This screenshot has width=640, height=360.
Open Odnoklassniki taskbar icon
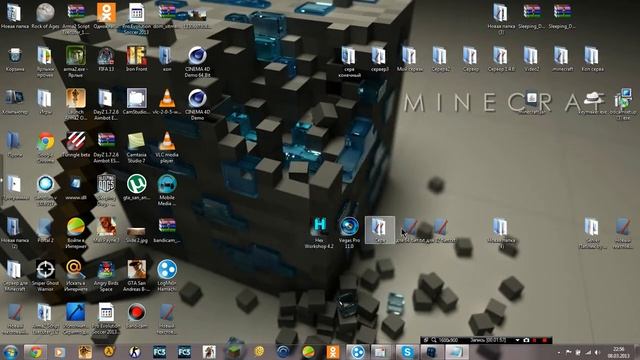coord(333,352)
